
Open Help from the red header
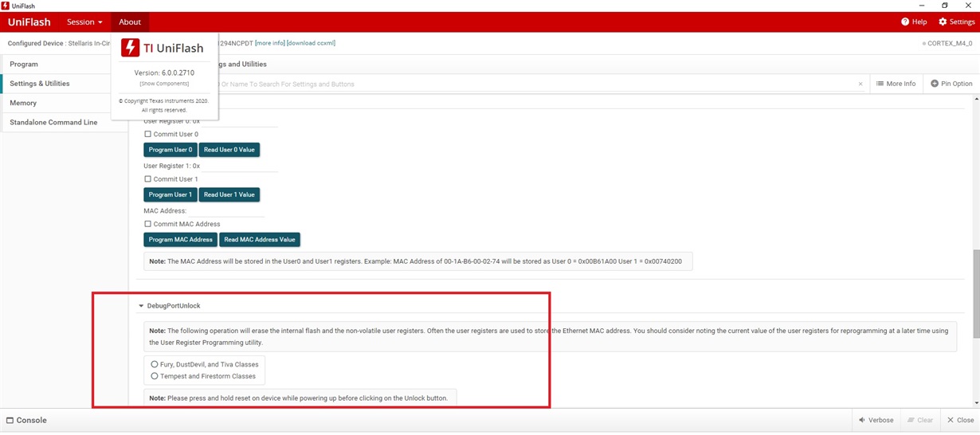point(914,22)
